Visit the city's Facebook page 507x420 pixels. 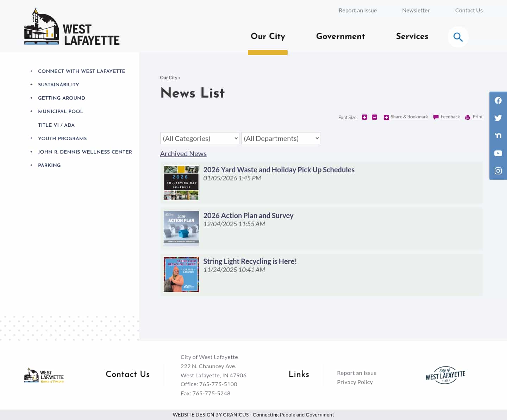tap(498, 100)
